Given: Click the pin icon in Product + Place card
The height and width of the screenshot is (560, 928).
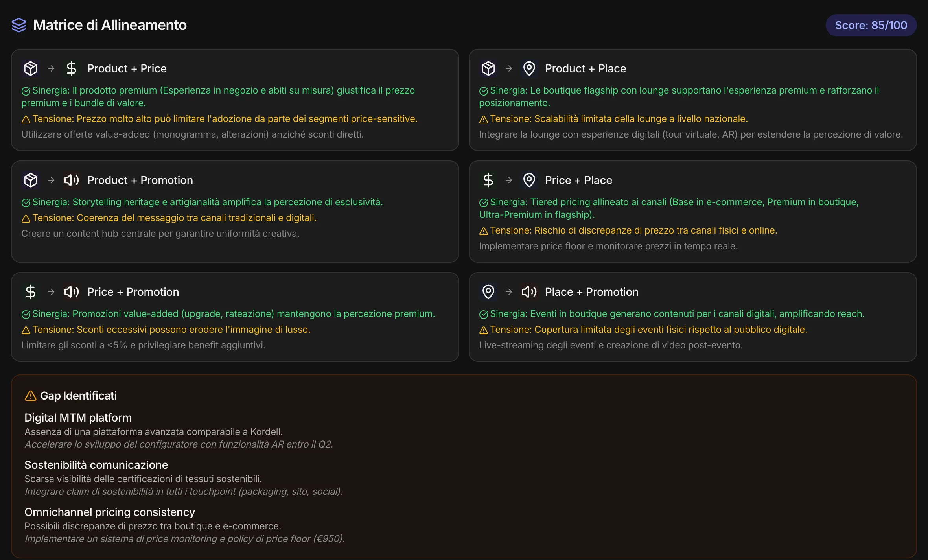Looking at the screenshot, I should click(529, 68).
